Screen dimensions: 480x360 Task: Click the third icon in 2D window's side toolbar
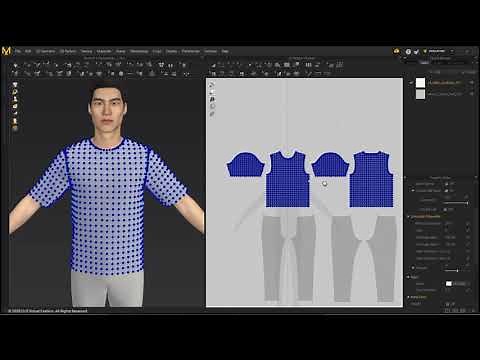click(x=212, y=99)
